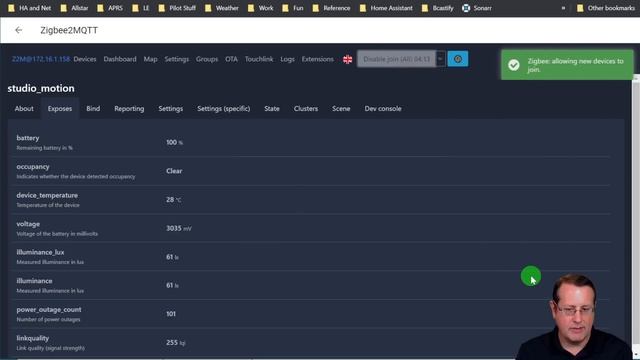Open the Extensions page
Viewport: 640px width, 360px height.
pos(318,59)
